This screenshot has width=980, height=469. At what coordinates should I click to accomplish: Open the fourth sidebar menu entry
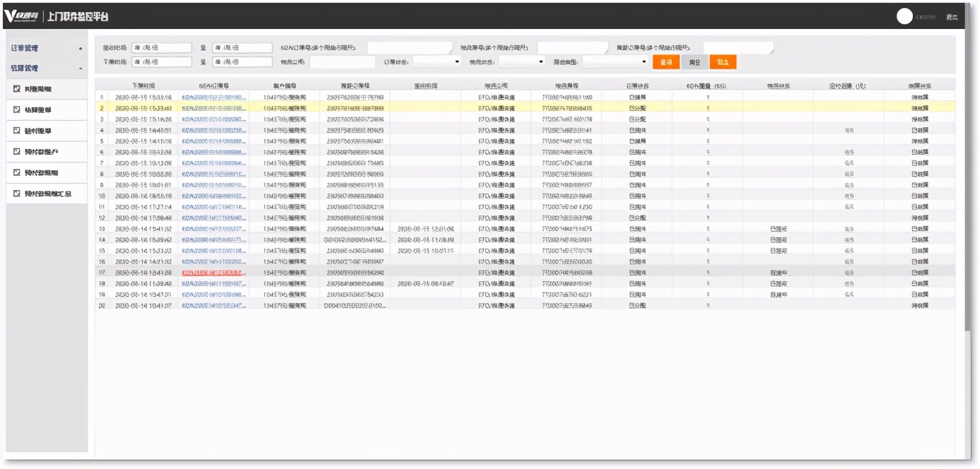click(47, 152)
